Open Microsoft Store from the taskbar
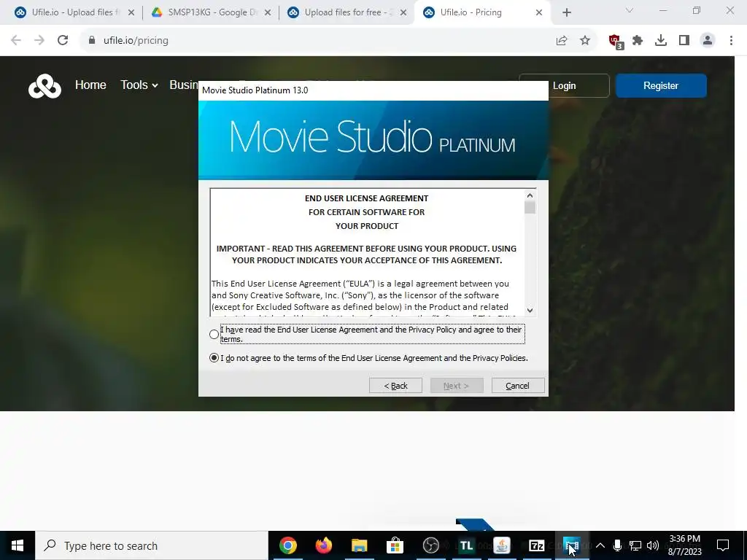Image resolution: width=747 pixels, height=560 pixels. click(395, 545)
